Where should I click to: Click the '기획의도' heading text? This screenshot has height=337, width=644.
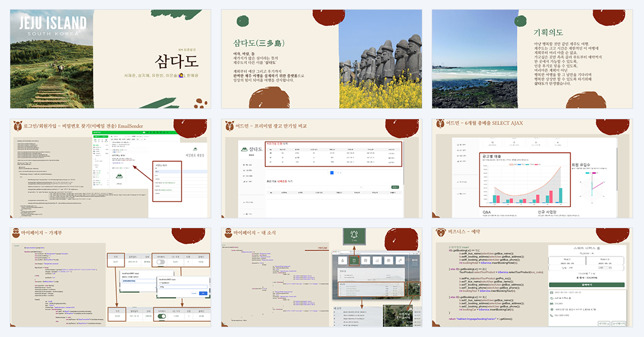click(x=548, y=32)
